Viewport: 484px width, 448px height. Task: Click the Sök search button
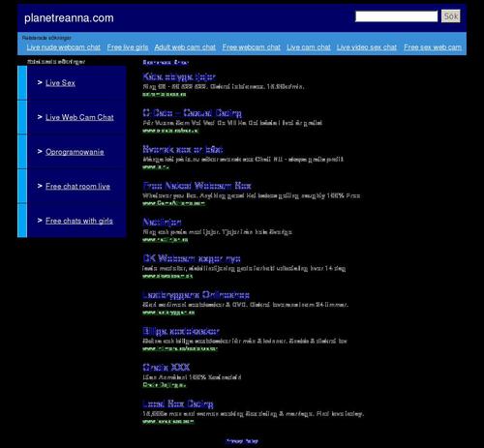[451, 16]
